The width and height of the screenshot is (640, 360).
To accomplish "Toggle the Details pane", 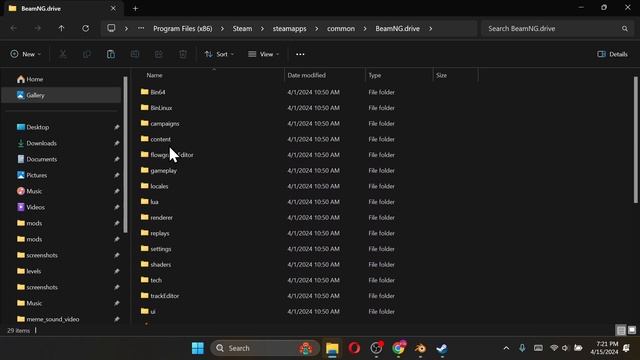I will pos(612,54).
